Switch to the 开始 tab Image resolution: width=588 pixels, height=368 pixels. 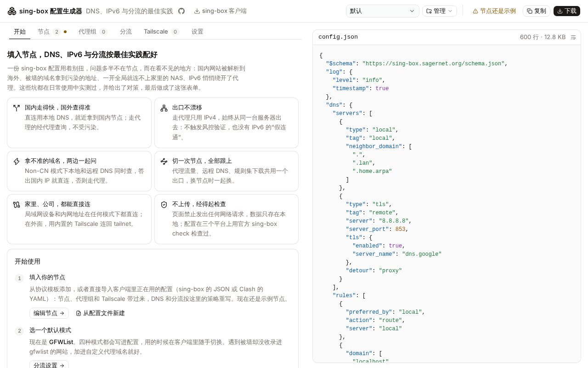pyautogui.click(x=20, y=32)
